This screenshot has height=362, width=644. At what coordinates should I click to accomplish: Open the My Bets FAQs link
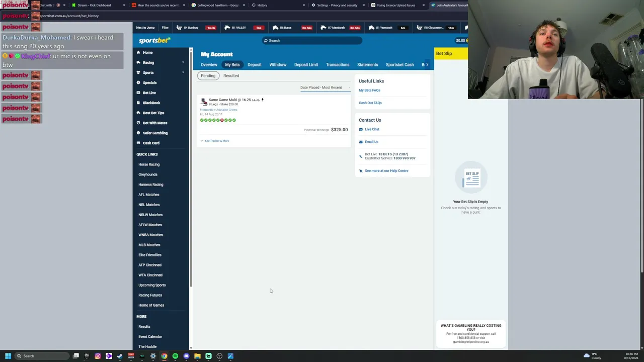369,90
